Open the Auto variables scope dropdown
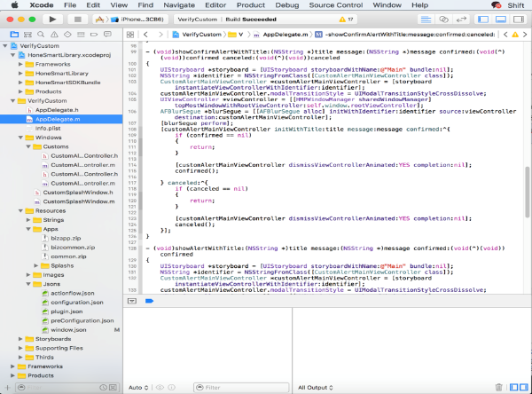 138,388
